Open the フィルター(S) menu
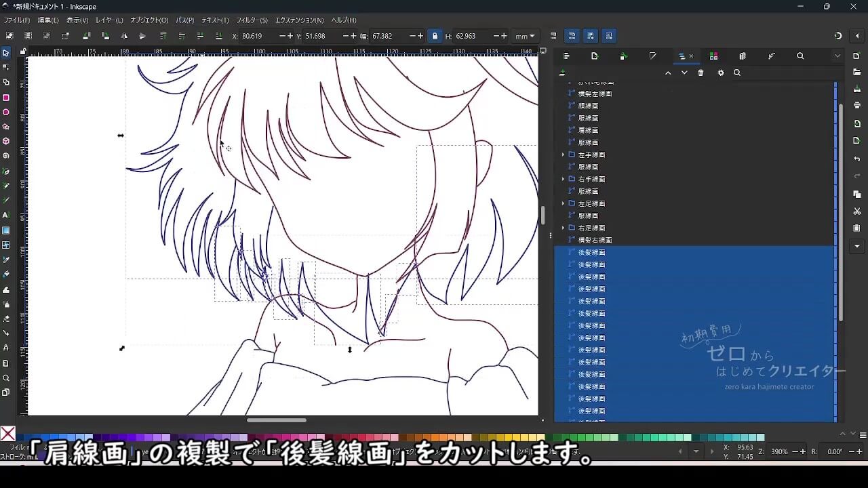 [252, 20]
